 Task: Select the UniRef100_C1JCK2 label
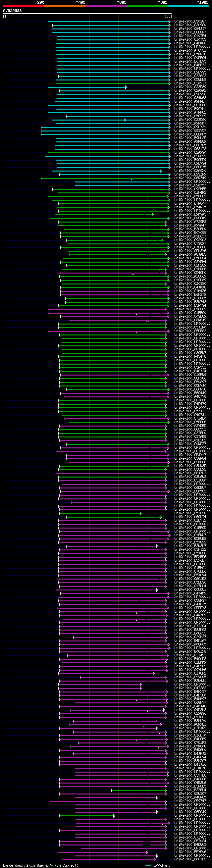(x=190, y=674)
